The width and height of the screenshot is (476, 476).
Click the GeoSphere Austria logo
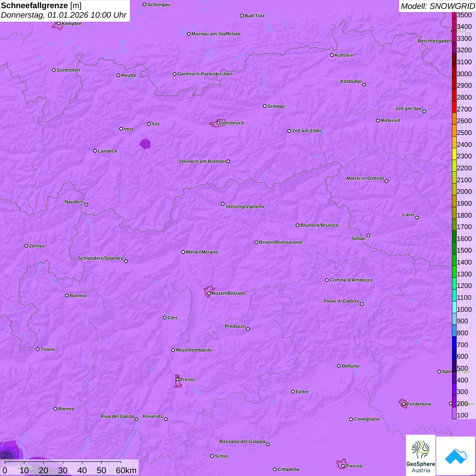(421, 456)
